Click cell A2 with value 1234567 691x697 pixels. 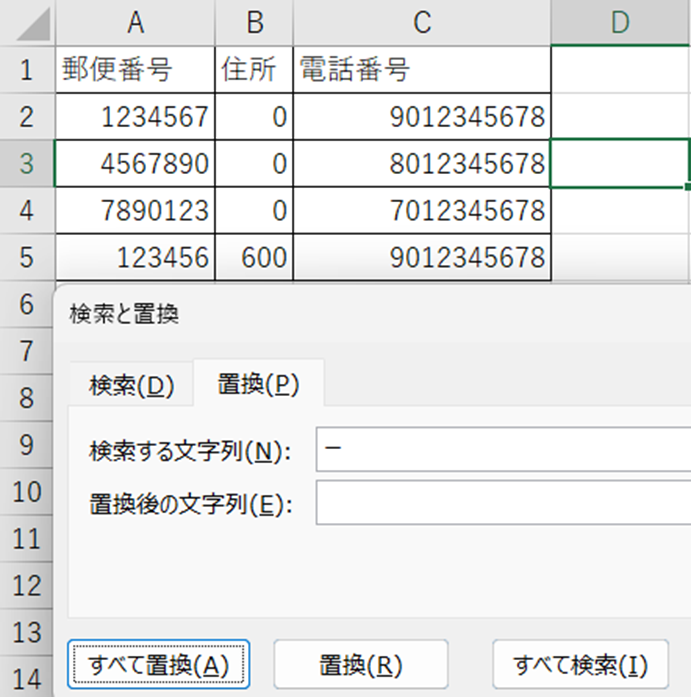tap(135, 117)
